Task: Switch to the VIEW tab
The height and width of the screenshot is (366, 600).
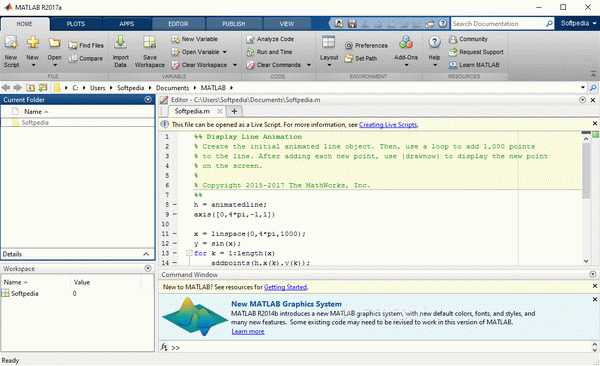Action: pyautogui.click(x=287, y=24)
